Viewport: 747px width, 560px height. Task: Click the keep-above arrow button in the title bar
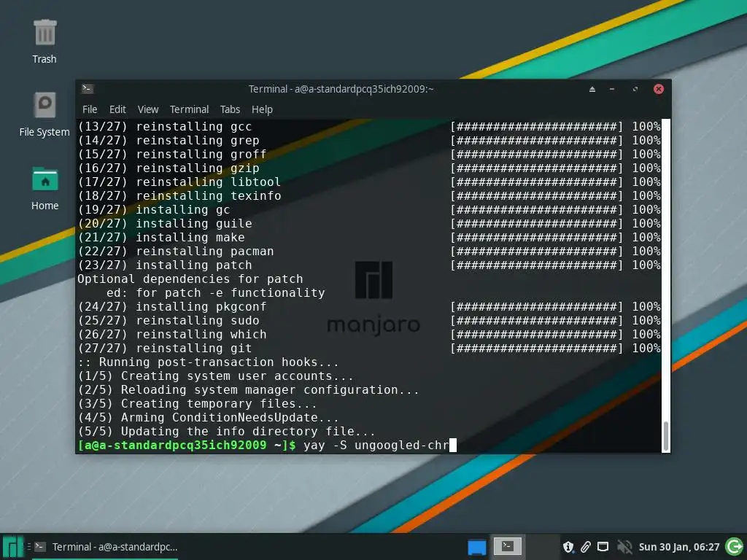[592, 89]
